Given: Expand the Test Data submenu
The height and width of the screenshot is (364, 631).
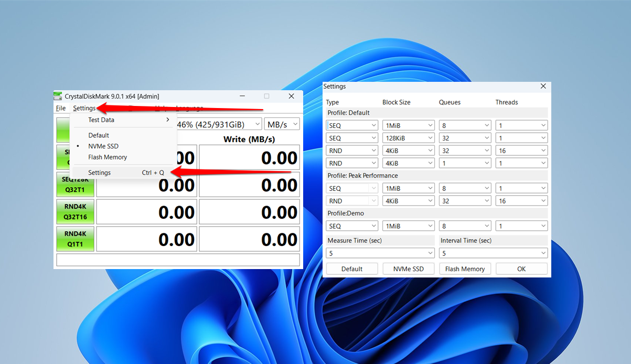Looking at the screenshot, I should 101,120.
